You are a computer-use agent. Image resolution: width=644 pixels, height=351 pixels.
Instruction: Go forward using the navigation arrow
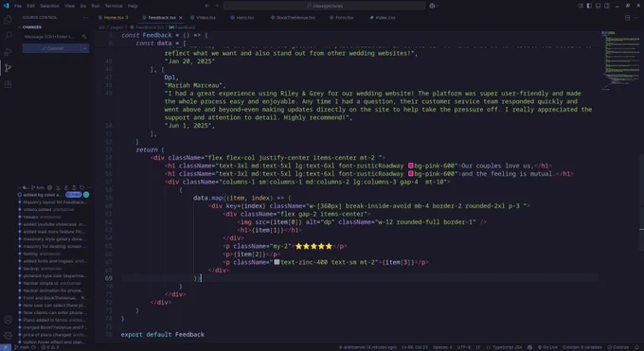217,6
